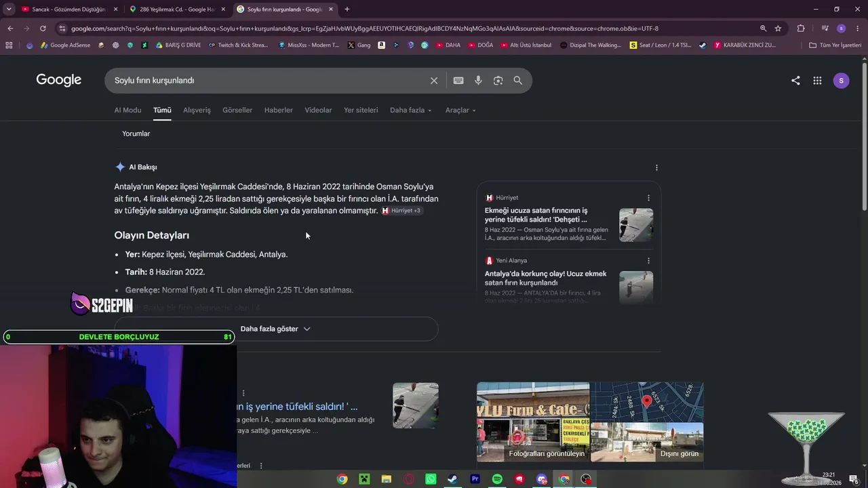Open the apps grid in the bookmarks bar

pyautogui.click(x=9, y=45)
